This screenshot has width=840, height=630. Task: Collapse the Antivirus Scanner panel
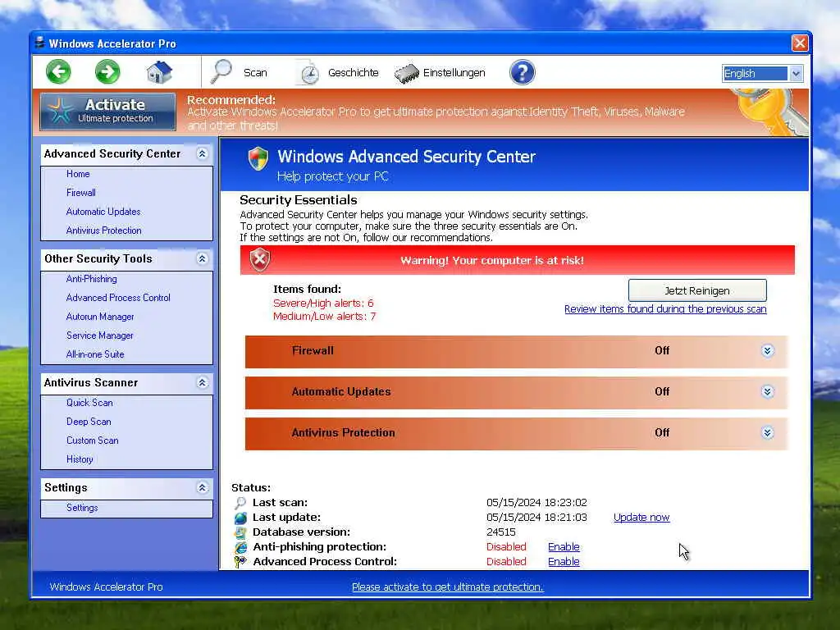[x=202, y=382]
